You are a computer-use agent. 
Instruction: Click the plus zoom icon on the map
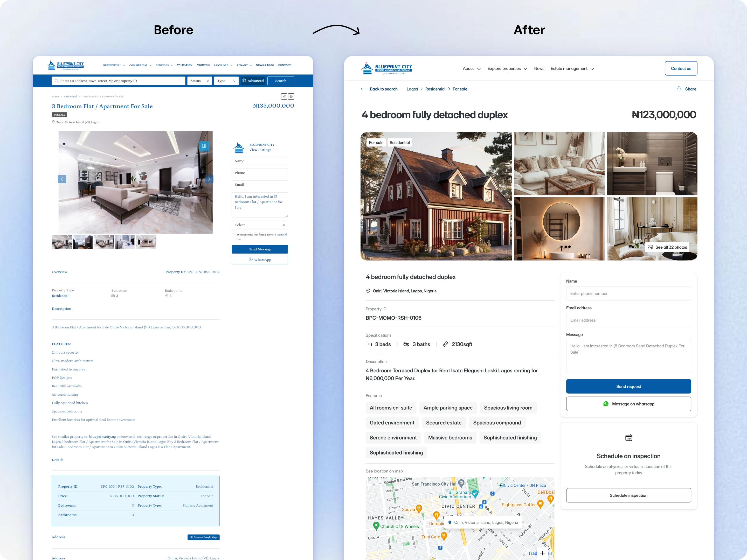click(542, 553)
